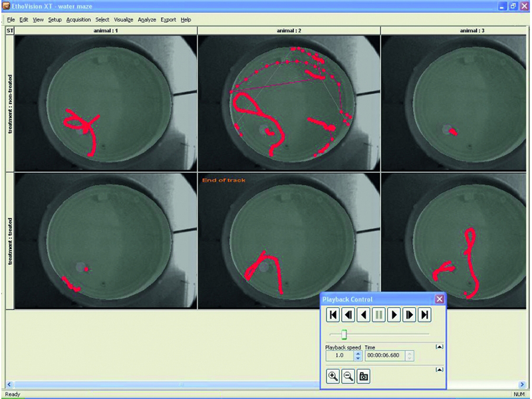Collapse the zoom tools section
This screenshot has height=399, width=532.
click(x=438, y=369)
